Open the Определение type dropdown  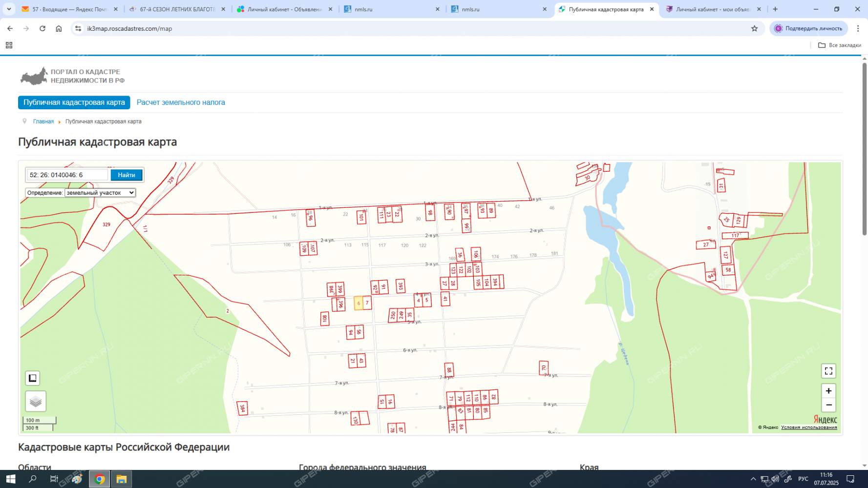[100, 193]
